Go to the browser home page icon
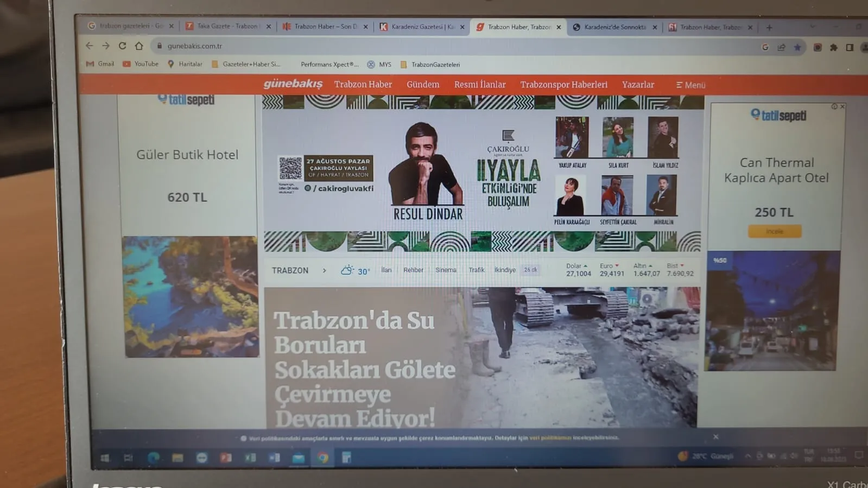The width and height of the screenshot is (868, 488). 139,46
